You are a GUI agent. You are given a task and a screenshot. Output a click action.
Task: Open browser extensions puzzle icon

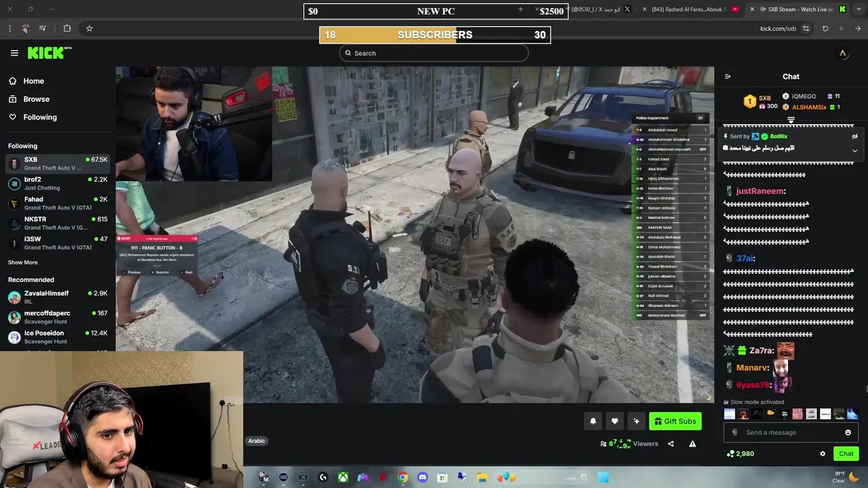[66, 28]
